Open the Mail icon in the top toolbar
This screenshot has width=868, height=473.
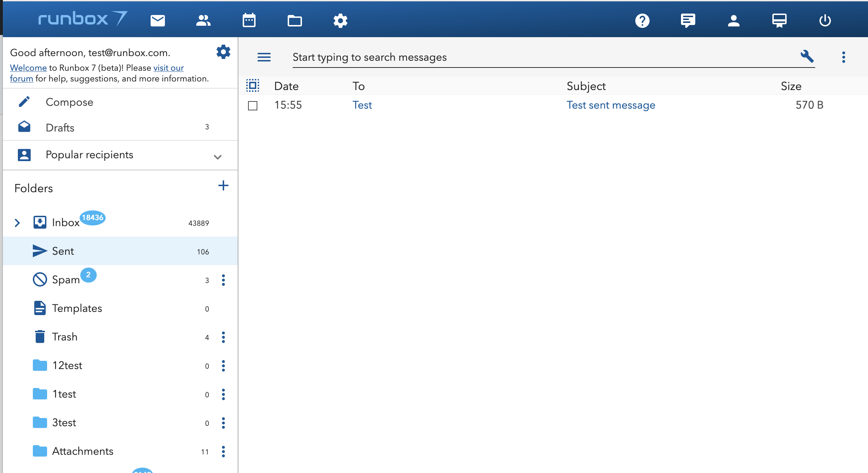click(157, 20)
